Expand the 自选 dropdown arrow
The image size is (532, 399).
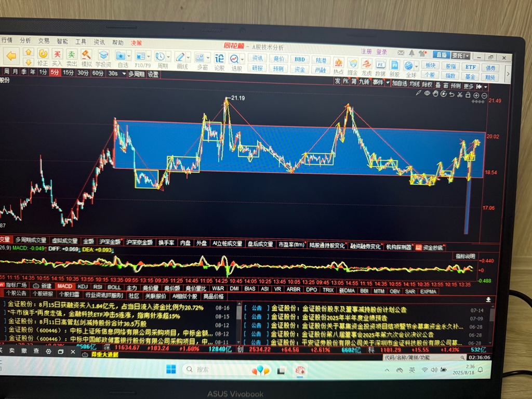129,56
